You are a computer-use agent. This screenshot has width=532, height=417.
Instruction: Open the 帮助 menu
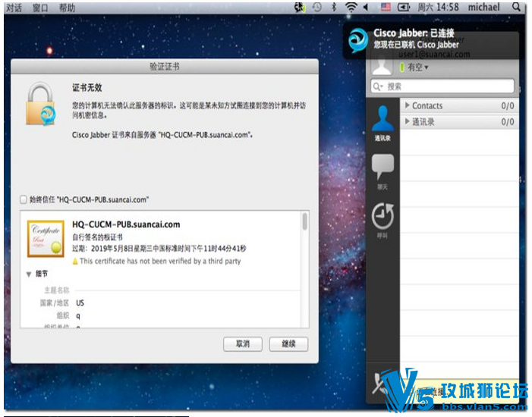(x=67, y=8)
